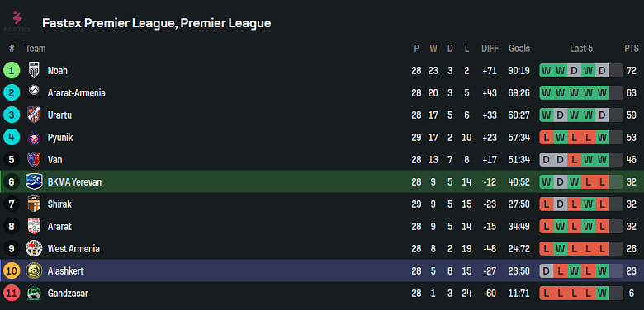Image resolution: width=644 pixels, height=310 pixels.
Task: Click the position 10 rank badge
Action: (x=12, y=270)
